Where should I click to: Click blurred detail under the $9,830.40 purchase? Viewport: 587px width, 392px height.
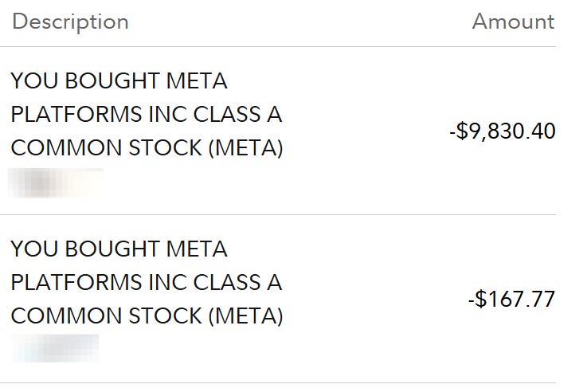click(x=56, y=182)
